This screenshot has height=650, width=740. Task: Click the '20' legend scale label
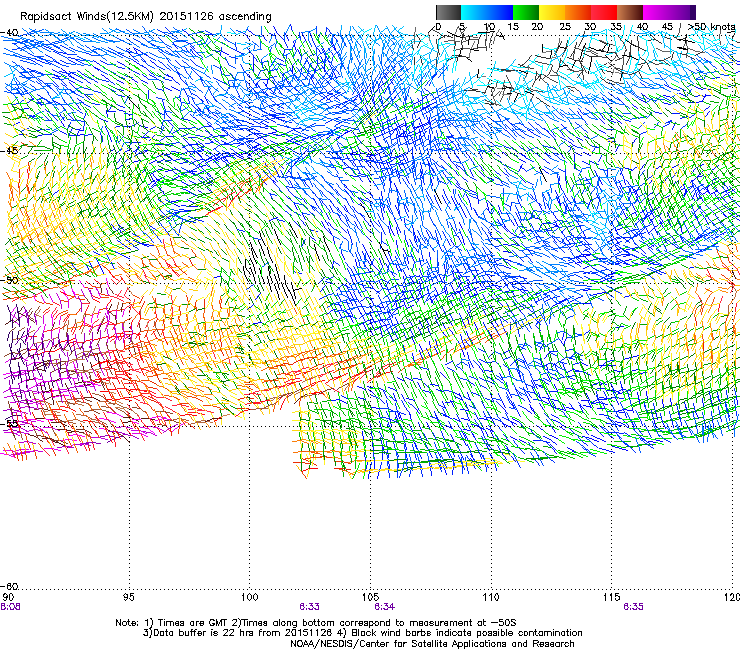coord(538,27)
